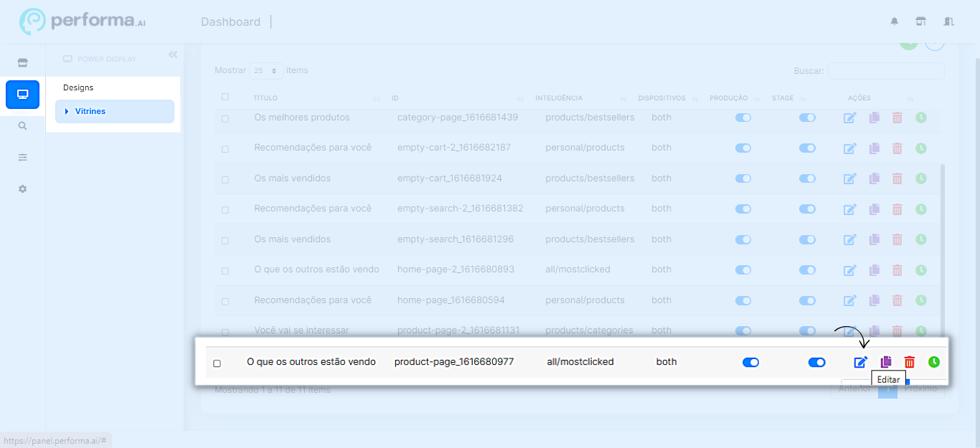
Task: Toggle Stage switch for empty-cart-2_1616682187
Action: pos(808,148)
